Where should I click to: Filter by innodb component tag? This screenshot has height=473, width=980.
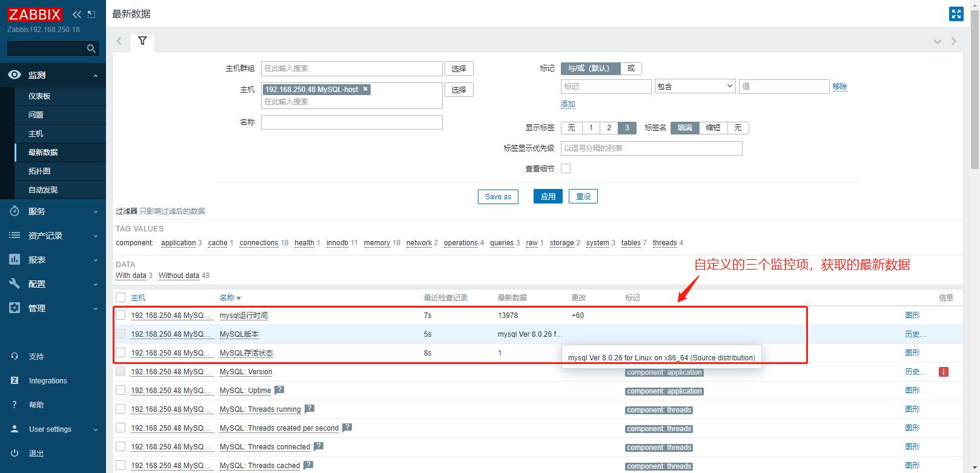(x=337, y=243)
